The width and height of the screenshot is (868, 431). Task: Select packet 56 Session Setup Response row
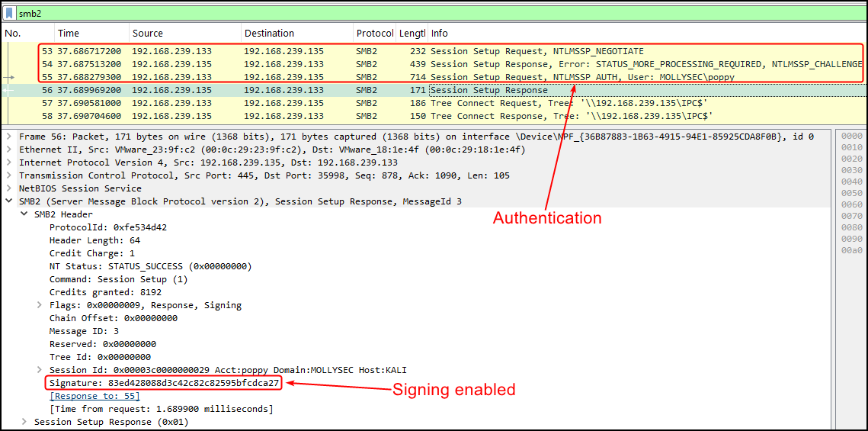[x=433, y=90]
